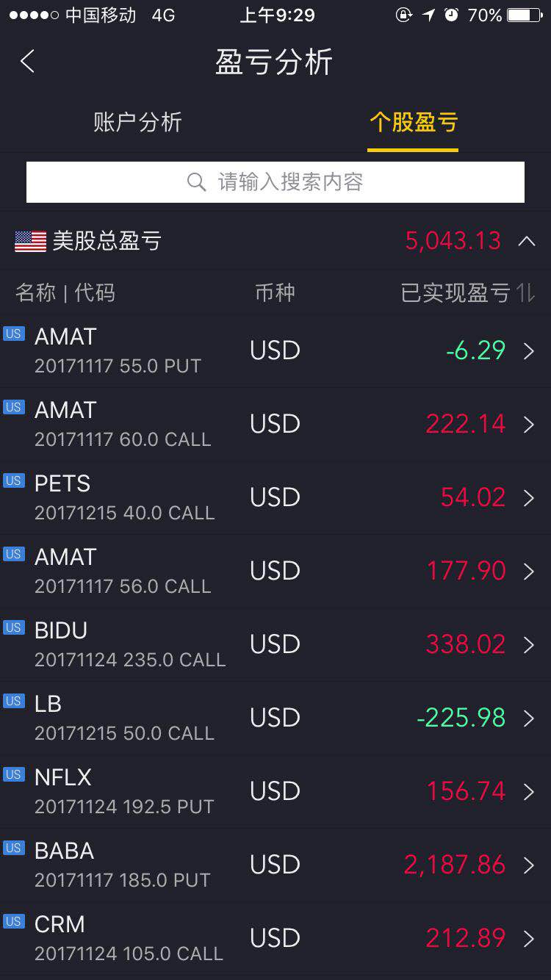
Task: Open the BIDU 235.0 CALL entry
Action: pyautogui.click(x=130, y=644)
